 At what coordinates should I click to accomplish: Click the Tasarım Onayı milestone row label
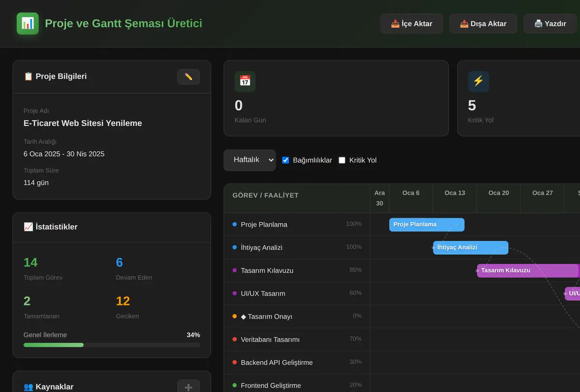pos(266,317)
